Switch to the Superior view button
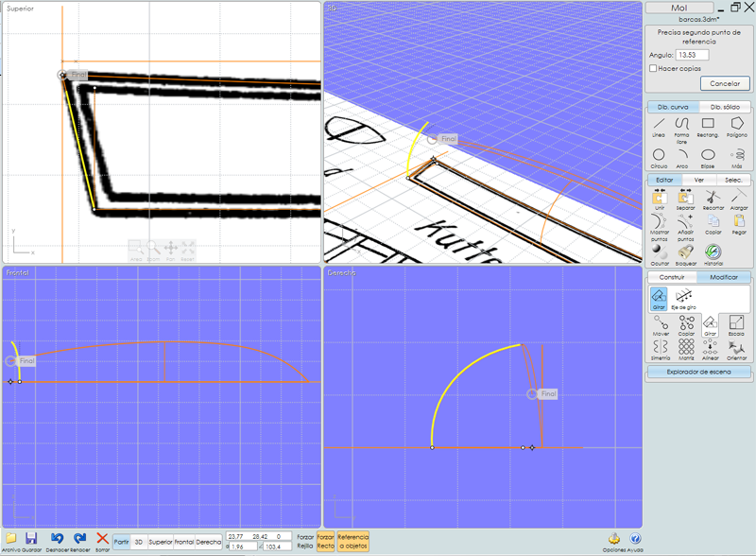 [x=161, y=542]
